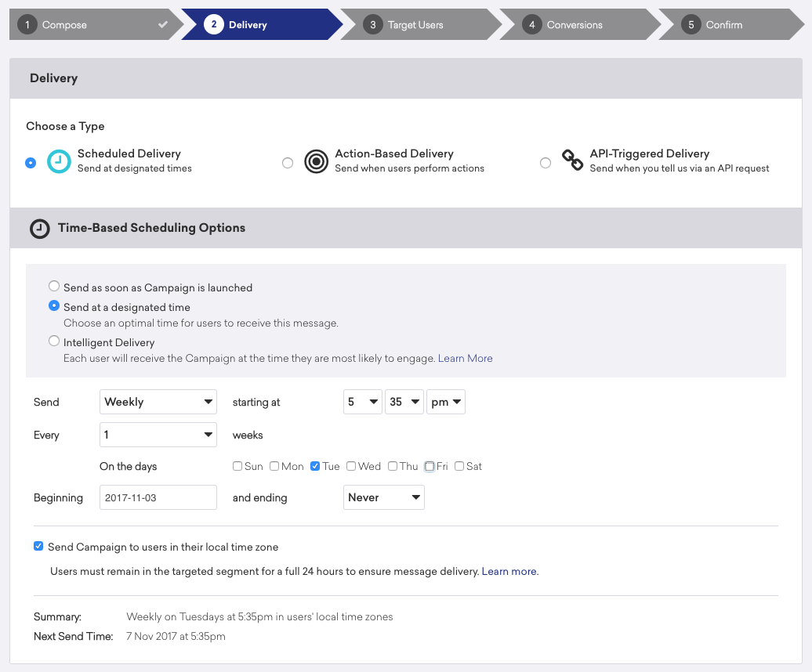Viewport: 812px width, 672px height.
Task: Open the Intelligent Delivery Learn More link
Action: pos(465,359)
